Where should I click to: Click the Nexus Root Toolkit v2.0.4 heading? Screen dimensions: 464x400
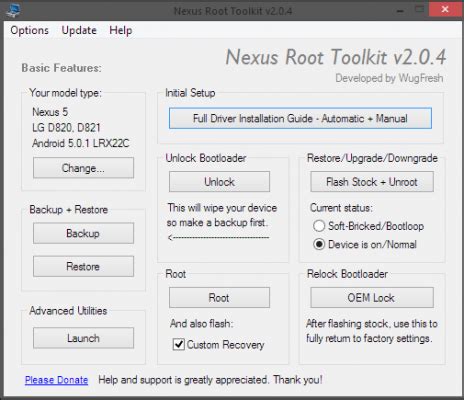tap(336, 57)
